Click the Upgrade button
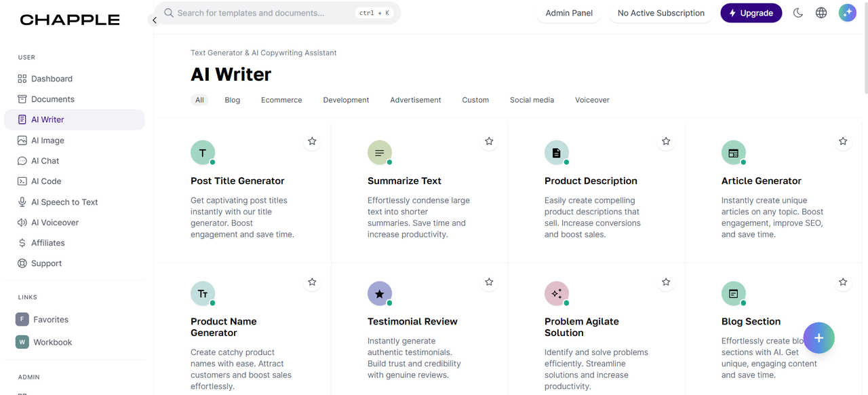868x395 pixels. (x=751, y=13)
